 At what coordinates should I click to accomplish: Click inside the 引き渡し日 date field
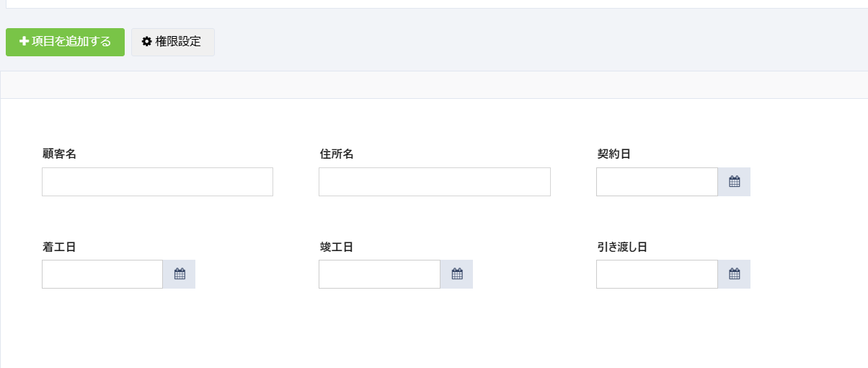click(657, 274)
